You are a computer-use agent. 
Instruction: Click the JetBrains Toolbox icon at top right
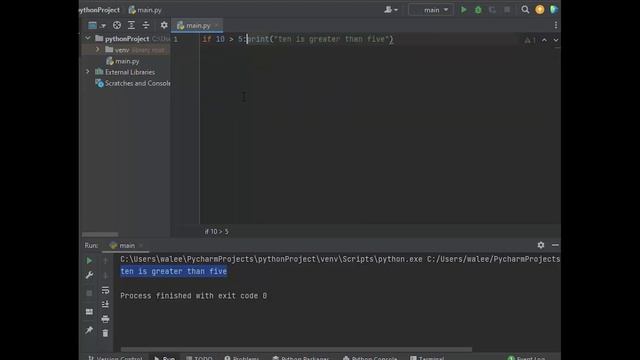click(554, 10)
